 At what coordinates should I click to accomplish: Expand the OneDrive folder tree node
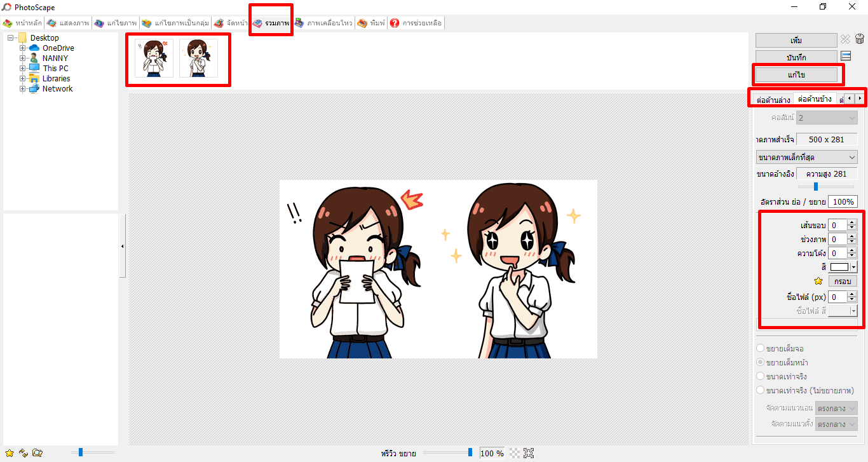coord(23,48)
